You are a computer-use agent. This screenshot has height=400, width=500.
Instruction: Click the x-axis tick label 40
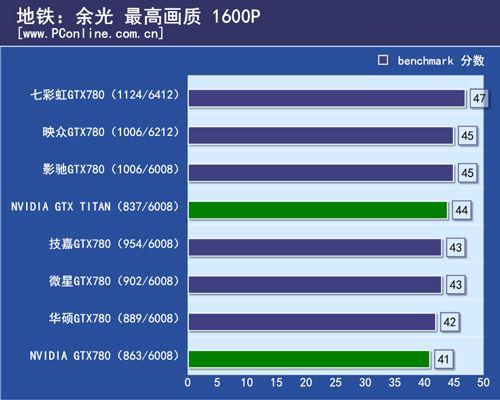pyautogui.click(x=424, y=382)
